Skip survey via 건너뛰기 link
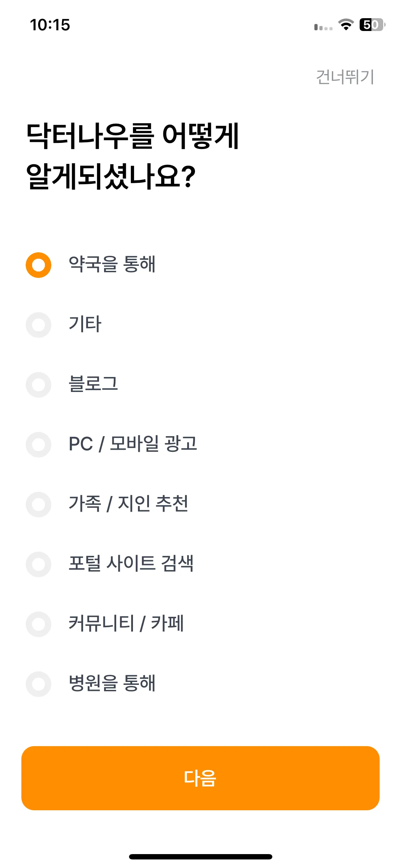The image size is (401, 868). [x=345, y=77]
